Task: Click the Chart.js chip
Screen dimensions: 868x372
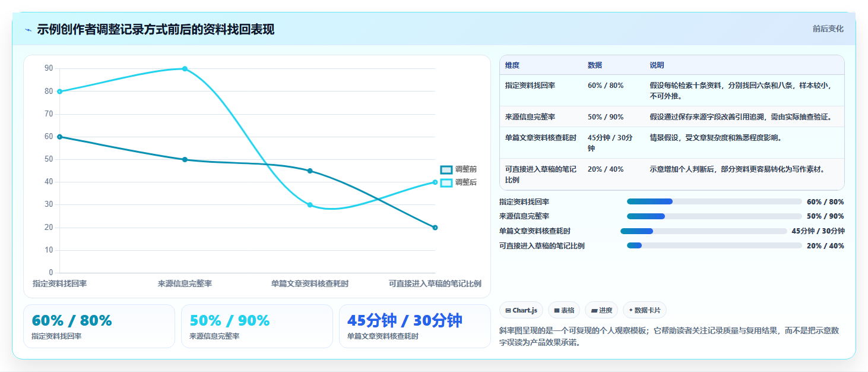Action: [521, 310]
